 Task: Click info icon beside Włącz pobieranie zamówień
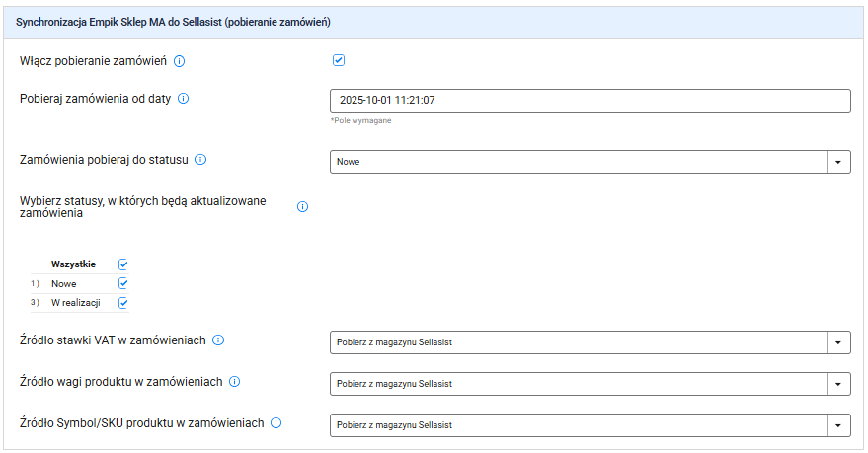coord(180,61)
